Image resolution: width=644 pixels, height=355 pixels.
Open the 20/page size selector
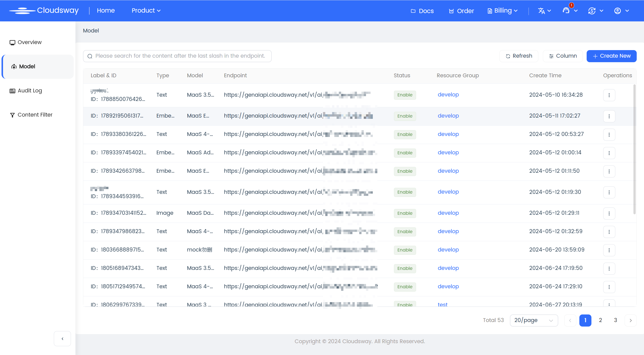pos(534,320)
